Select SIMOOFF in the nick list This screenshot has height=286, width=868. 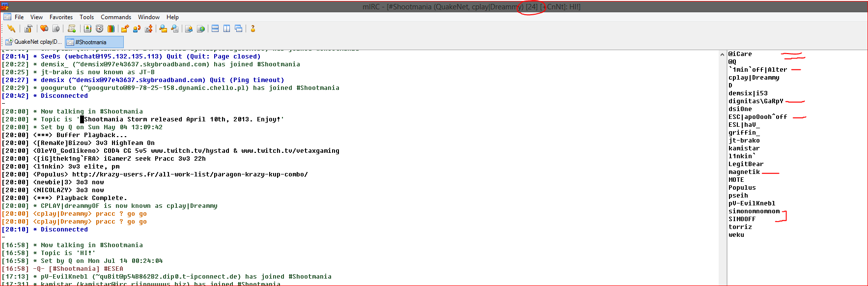point(742,219)
